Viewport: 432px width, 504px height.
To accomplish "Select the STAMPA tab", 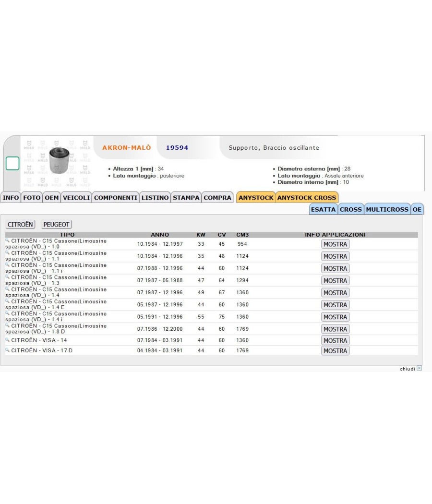I will pos(186,197).
